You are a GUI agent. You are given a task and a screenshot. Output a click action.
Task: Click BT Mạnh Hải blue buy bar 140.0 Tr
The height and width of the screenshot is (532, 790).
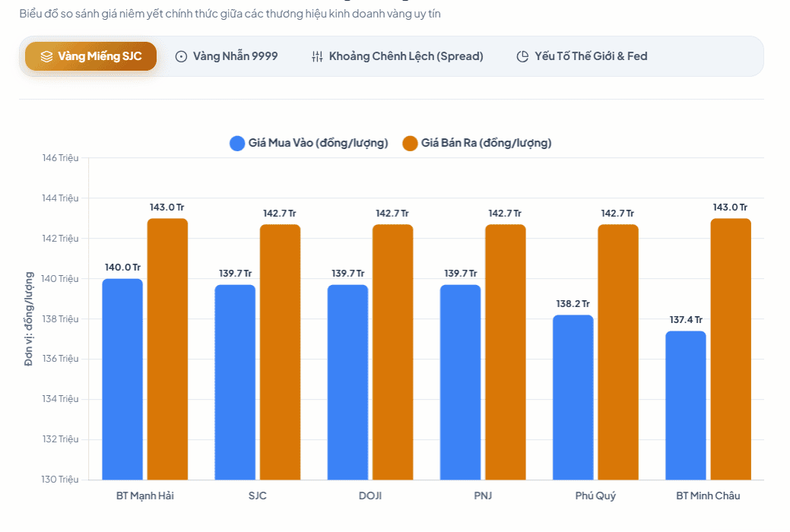(122, 378)
